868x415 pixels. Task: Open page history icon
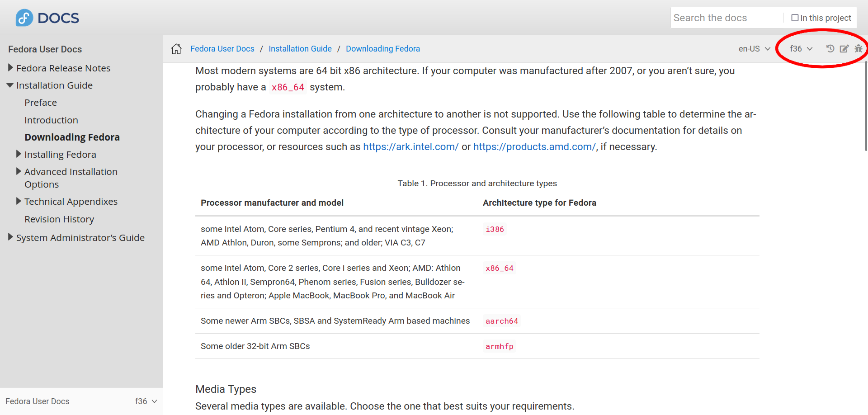tap(830, 48)
